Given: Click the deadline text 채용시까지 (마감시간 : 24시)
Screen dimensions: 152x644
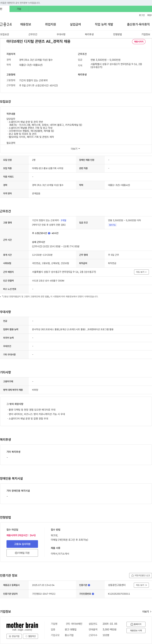Looking at the screenshot, I should pos(21,535).
